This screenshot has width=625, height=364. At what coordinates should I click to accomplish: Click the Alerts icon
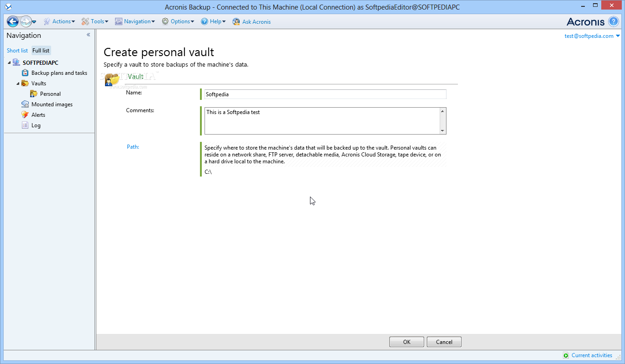point(25,115)
